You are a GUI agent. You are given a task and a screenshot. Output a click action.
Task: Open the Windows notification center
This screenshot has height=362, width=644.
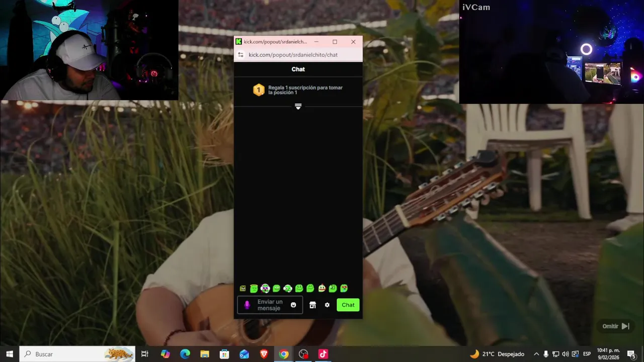tap(631, 354)
